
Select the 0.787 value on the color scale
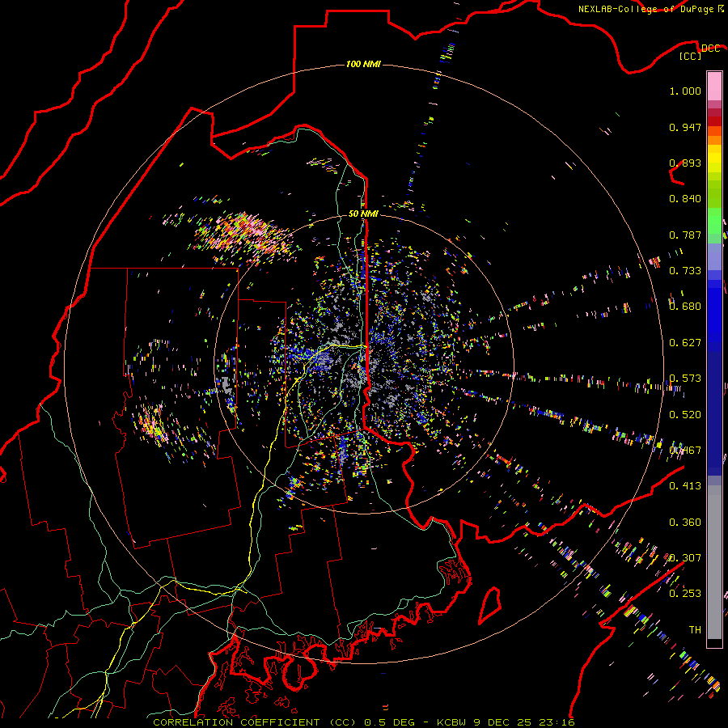click(685, 235)
